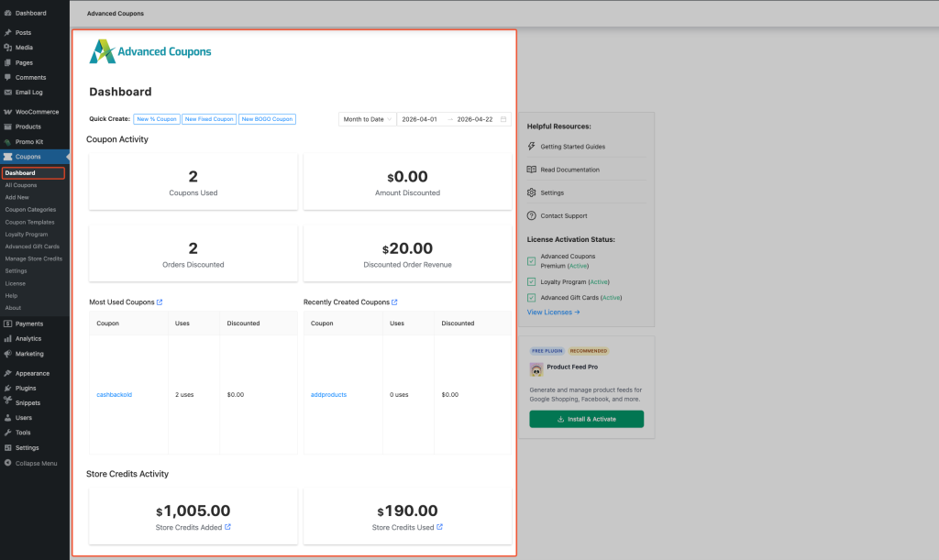Image resolution: width=939 pixels, height=560 pixels.
Task: Open the cashbackold coupon link
Action: click(115, 395)
